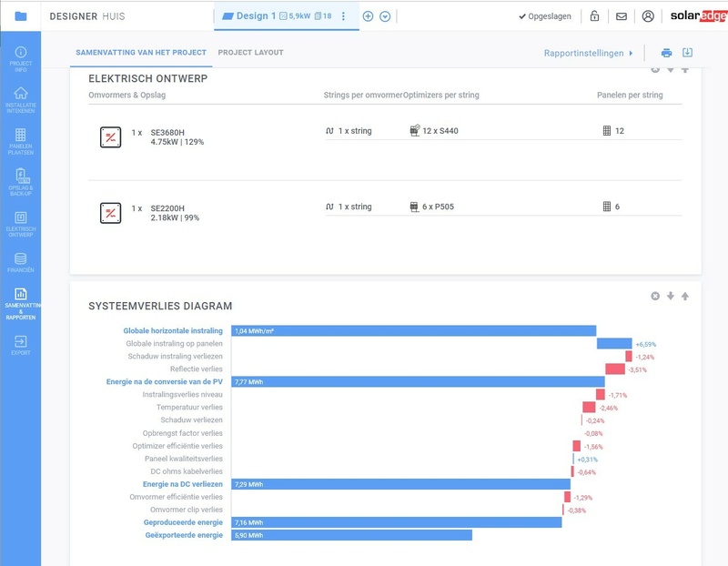Image resolution: width=728 pixels, height=566 pixels.
Task: Open Design 1 three-dot options menu
Action: [343, 16]
